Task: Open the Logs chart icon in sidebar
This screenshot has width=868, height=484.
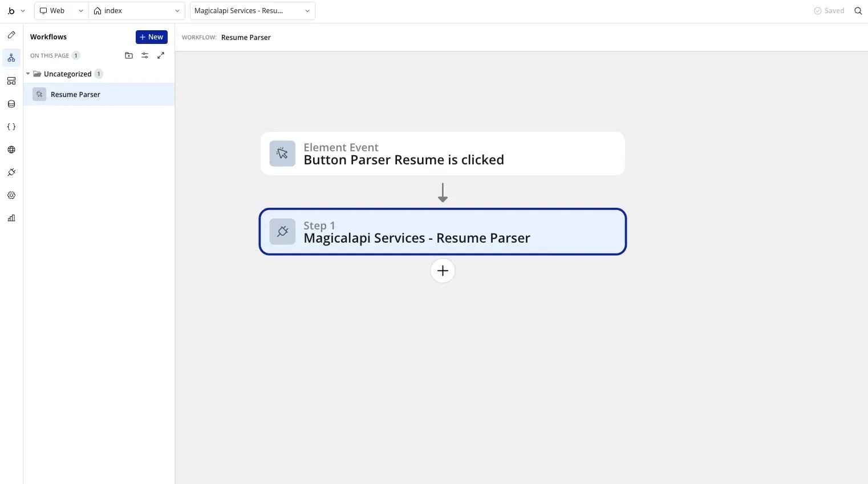Action: point(11,218)
